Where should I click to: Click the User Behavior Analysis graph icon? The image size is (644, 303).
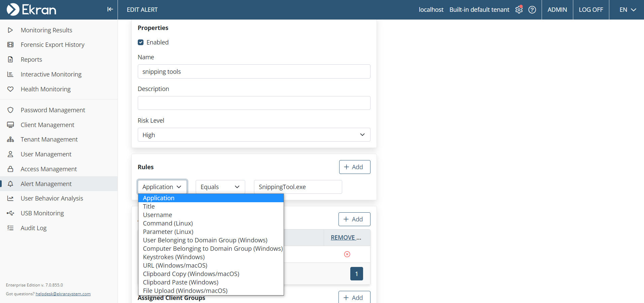pos(10,198)
